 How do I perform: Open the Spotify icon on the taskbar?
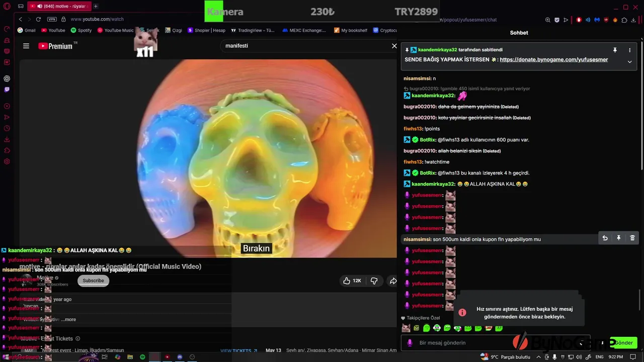point(142,357)
